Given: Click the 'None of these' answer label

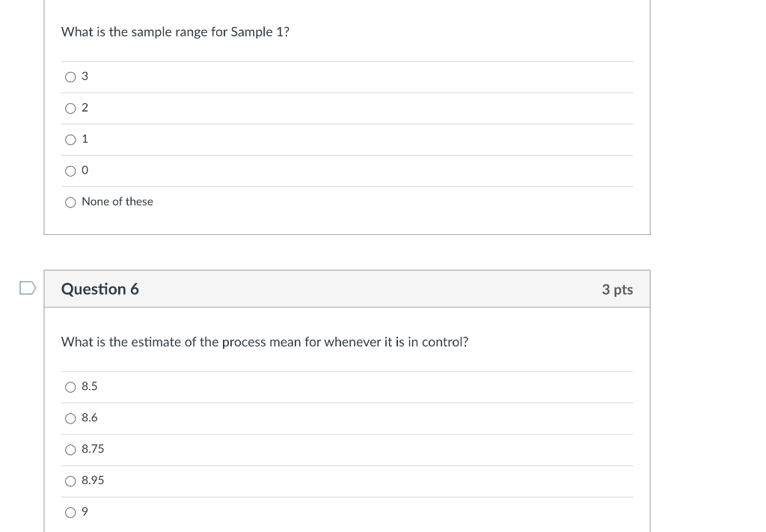Looking at the screenshot, I should 117,202.
